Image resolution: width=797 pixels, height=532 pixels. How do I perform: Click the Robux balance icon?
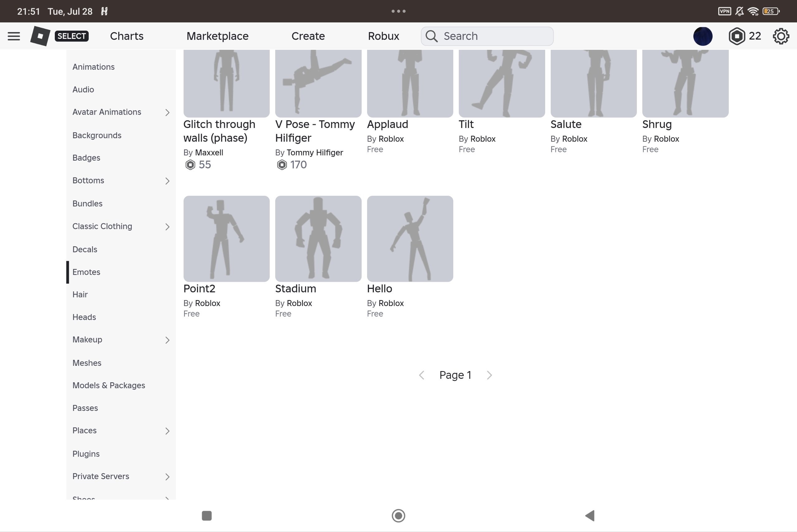[737, 36]
